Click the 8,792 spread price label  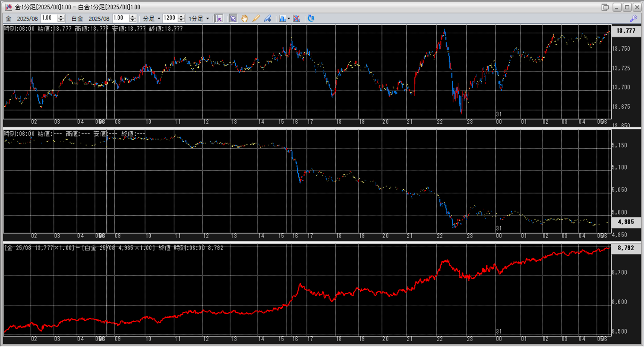click(625, 248)
